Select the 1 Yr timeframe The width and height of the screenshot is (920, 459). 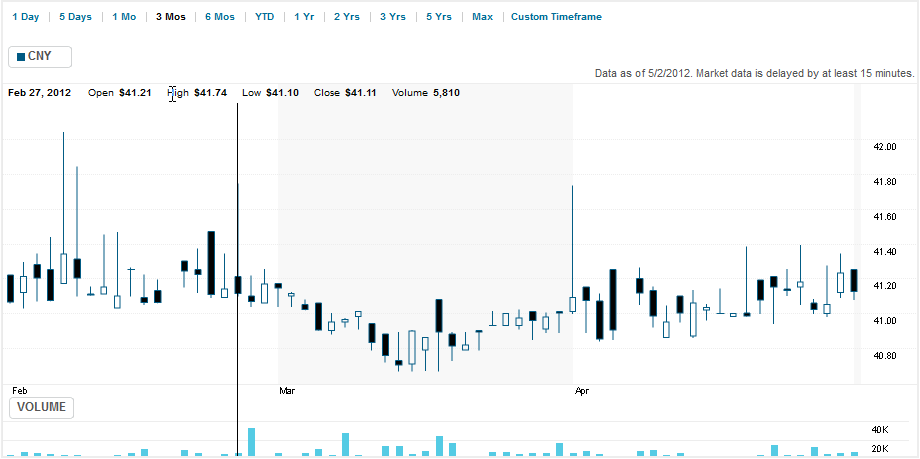[304, 17]
